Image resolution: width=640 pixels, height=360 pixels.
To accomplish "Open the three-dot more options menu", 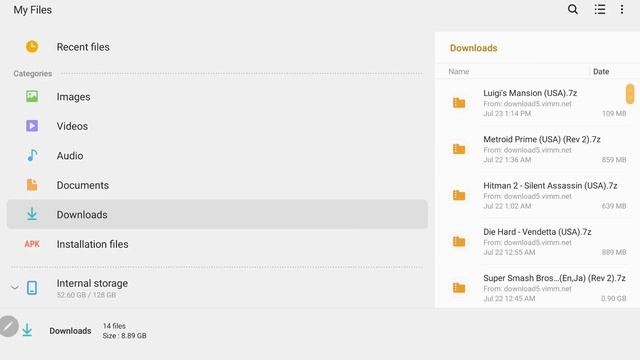I will [622, 9].
